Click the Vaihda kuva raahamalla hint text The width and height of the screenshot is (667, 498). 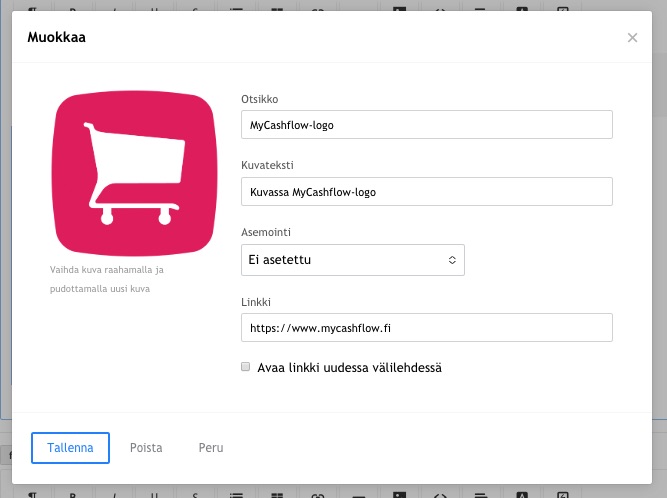pos(106,279)
